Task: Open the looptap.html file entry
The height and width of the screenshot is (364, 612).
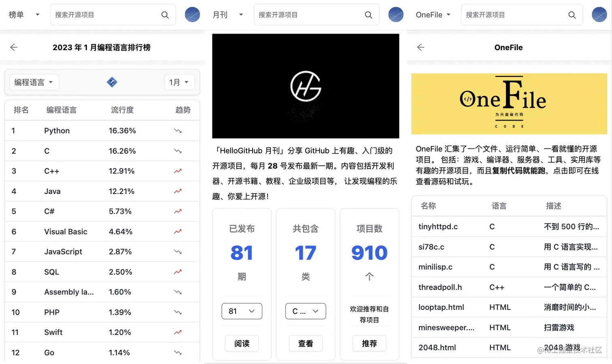Action: [x=441, y=307]
